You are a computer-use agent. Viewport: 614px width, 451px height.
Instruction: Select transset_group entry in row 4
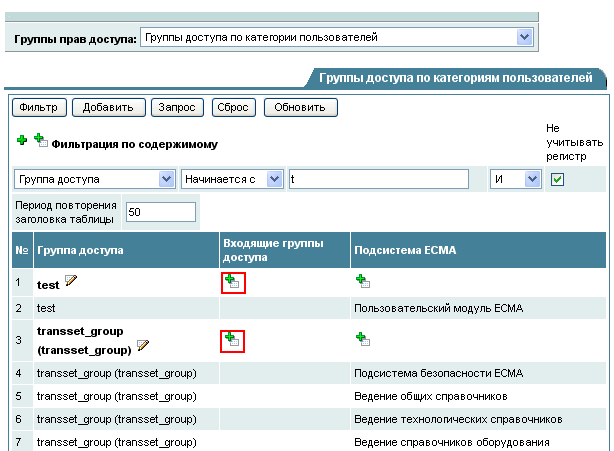[117, 373]
